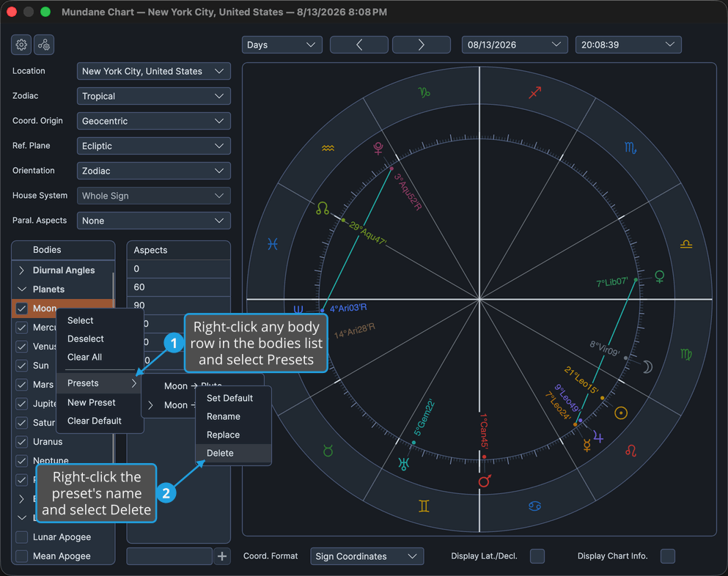Collapse the Planets group

21,289
